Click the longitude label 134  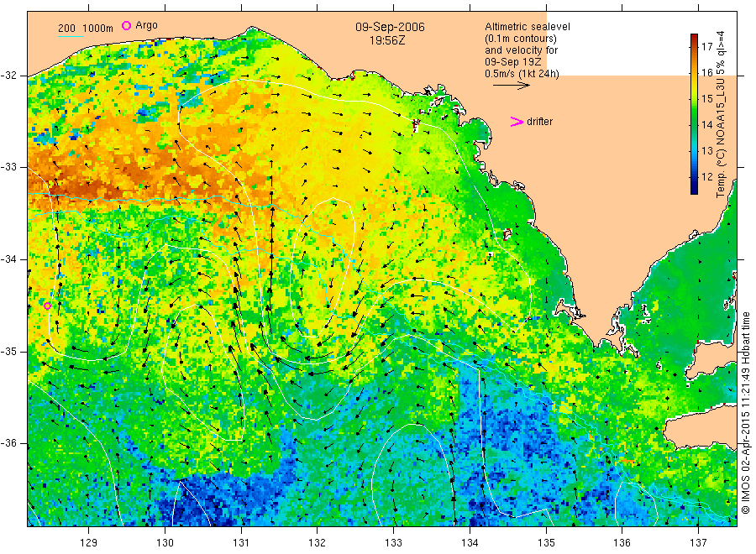pyautogui.click(x=470, y=543)
